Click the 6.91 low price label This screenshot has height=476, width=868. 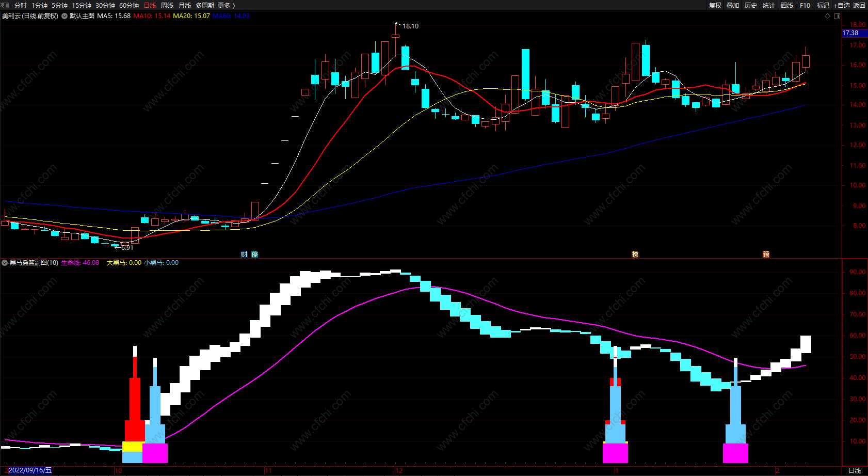[x=127, y=248]
